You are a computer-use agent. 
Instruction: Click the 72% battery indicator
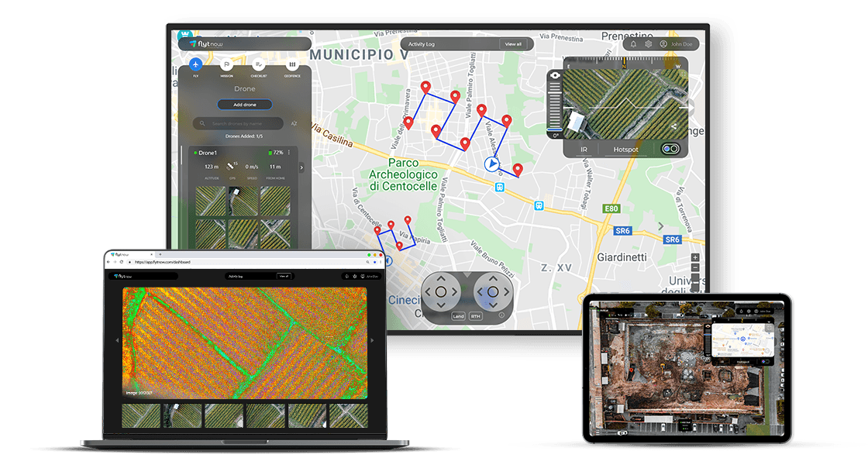(x=276, y=152)
